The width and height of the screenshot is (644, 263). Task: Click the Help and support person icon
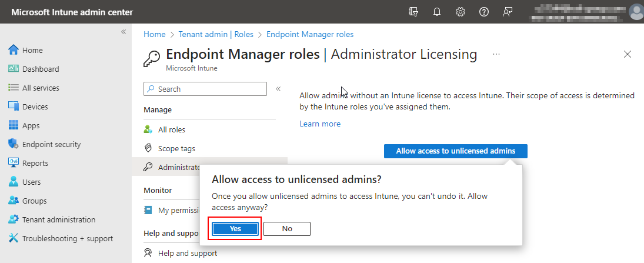(x=148, y=253)
